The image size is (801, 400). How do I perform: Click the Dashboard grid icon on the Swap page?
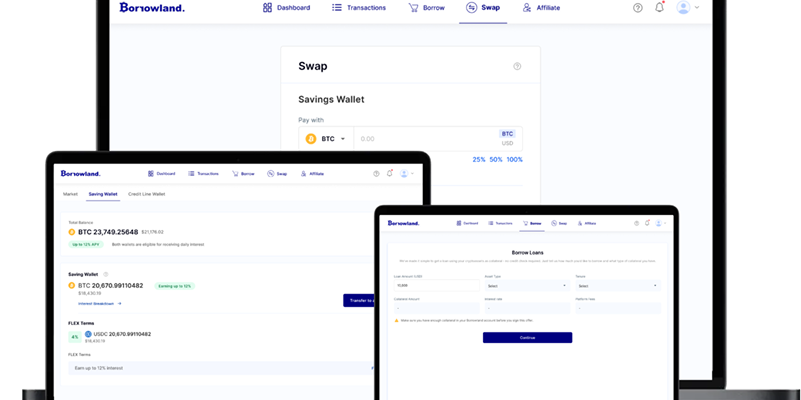coord(268,8)
